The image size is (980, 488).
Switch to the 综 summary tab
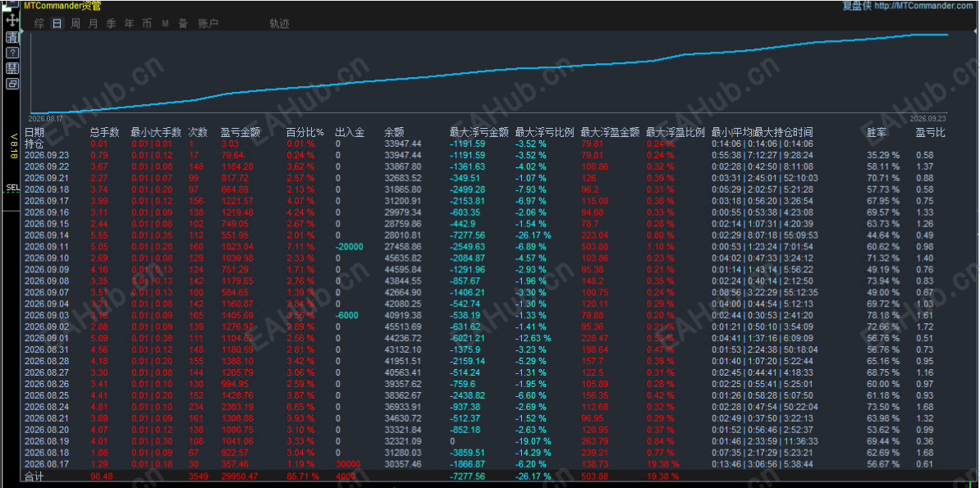tap(39, 24)
